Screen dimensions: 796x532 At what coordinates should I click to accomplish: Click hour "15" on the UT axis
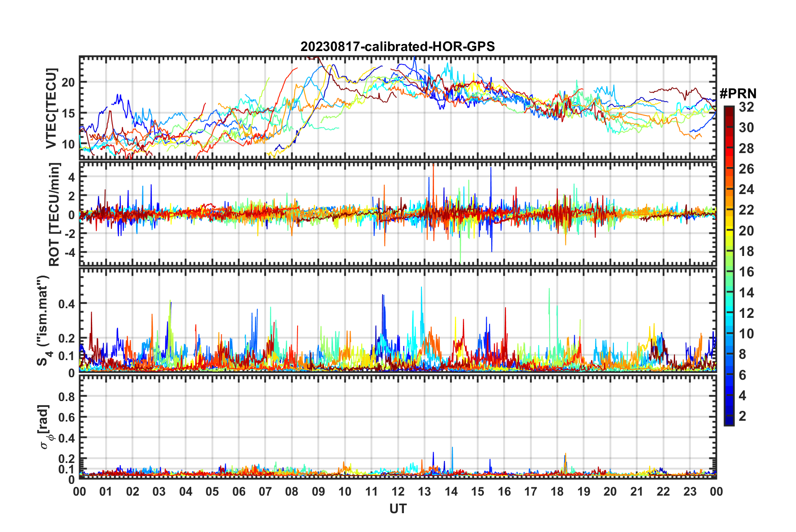[478, 491]
